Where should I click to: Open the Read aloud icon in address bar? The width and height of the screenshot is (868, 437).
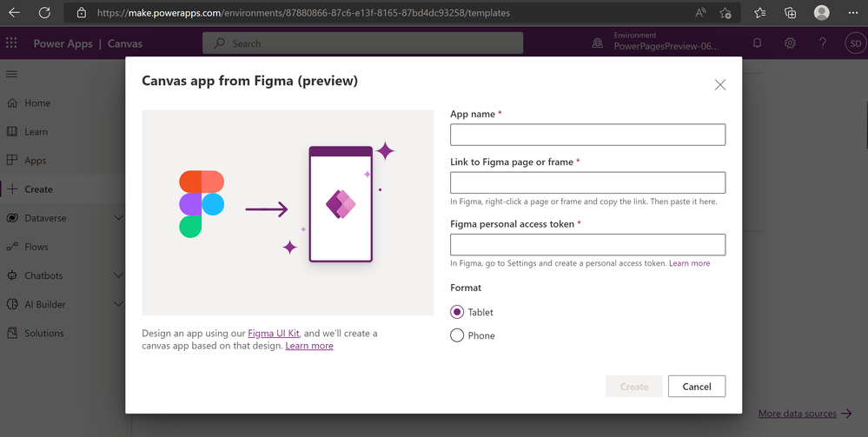[700, 12]
